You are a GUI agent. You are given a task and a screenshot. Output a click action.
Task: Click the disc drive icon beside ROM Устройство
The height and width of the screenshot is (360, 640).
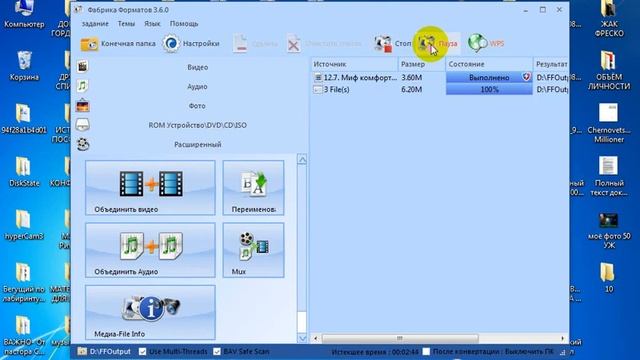coord(82,124)
